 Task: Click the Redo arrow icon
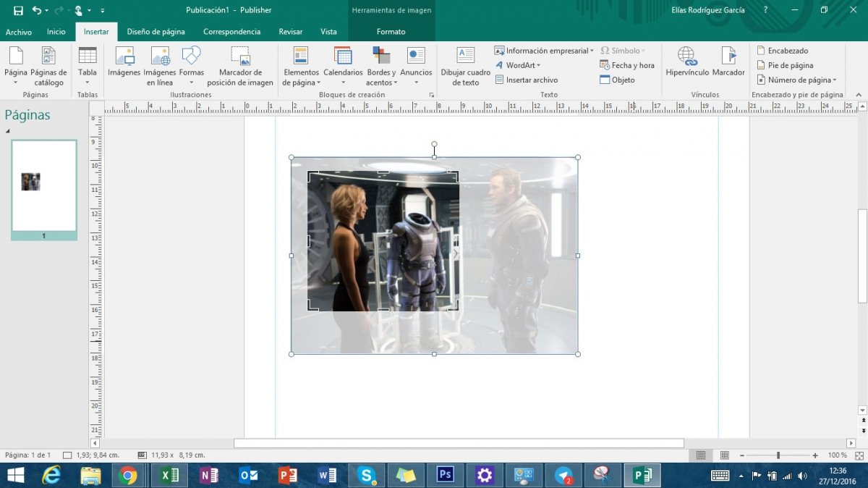[59, 10]
